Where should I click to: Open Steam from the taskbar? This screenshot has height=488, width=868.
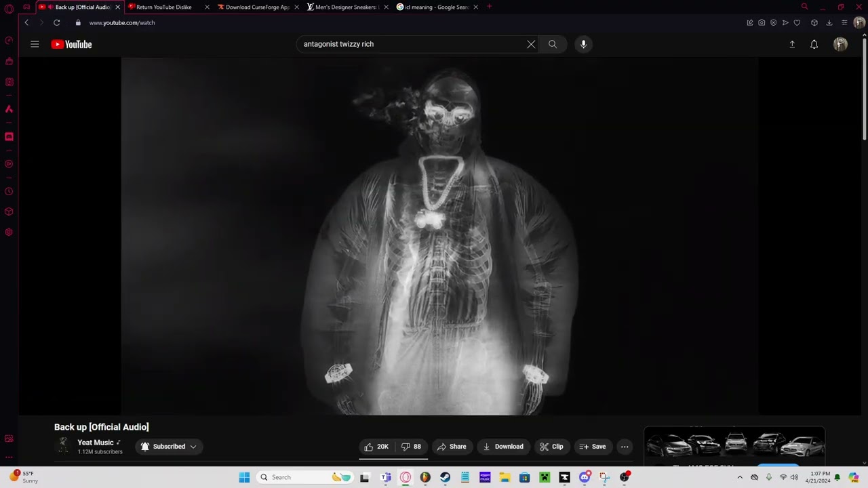pos(445,477)
